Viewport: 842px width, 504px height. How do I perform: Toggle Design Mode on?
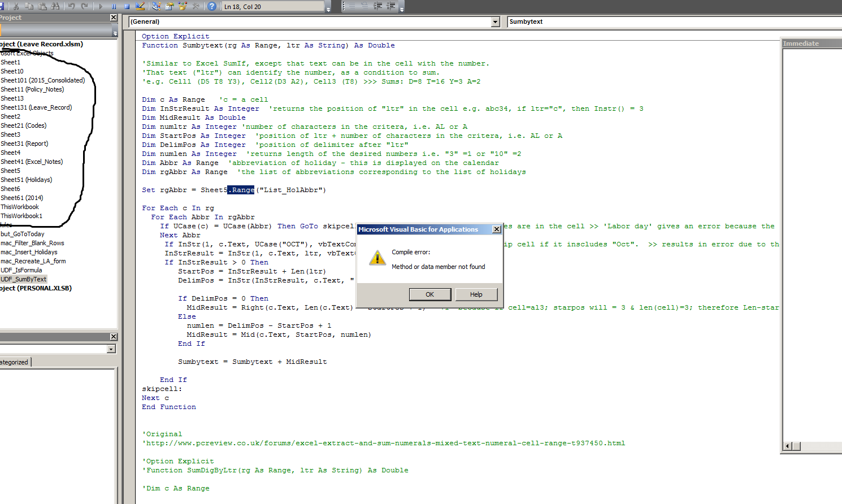coord(141,6)
